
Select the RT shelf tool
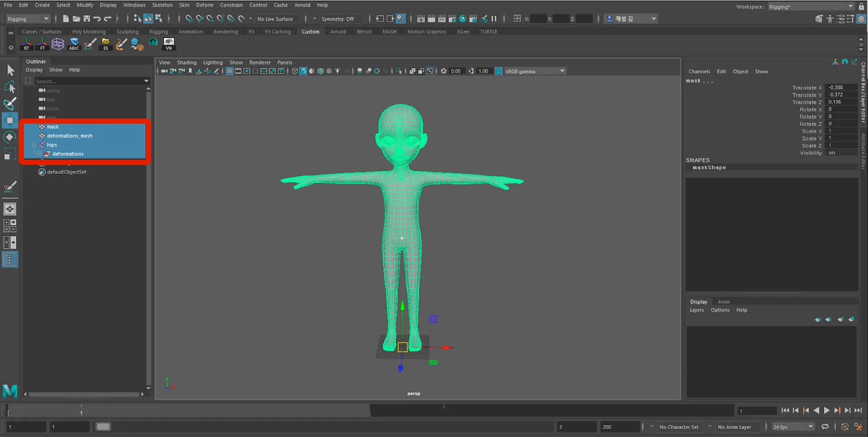pos(26,44)
